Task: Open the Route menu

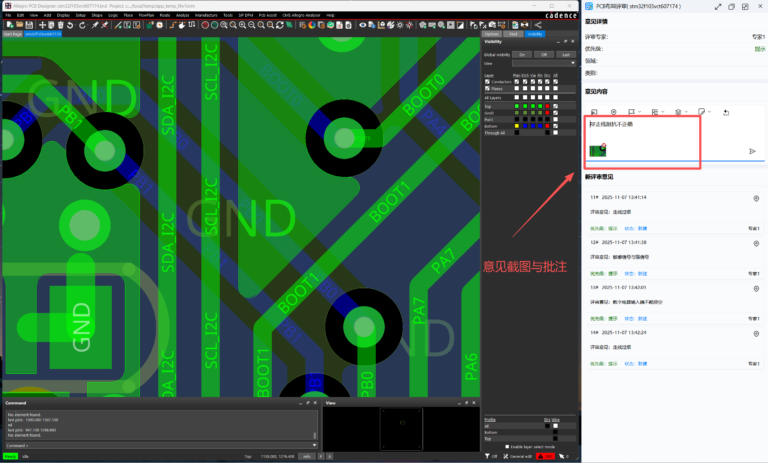Action: coord(164,15)
